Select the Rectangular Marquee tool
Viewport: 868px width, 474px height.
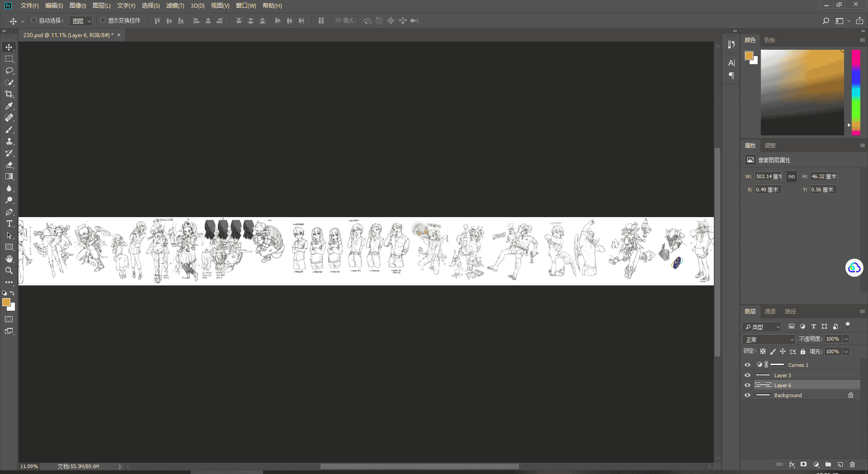click(x=9, y=59)
